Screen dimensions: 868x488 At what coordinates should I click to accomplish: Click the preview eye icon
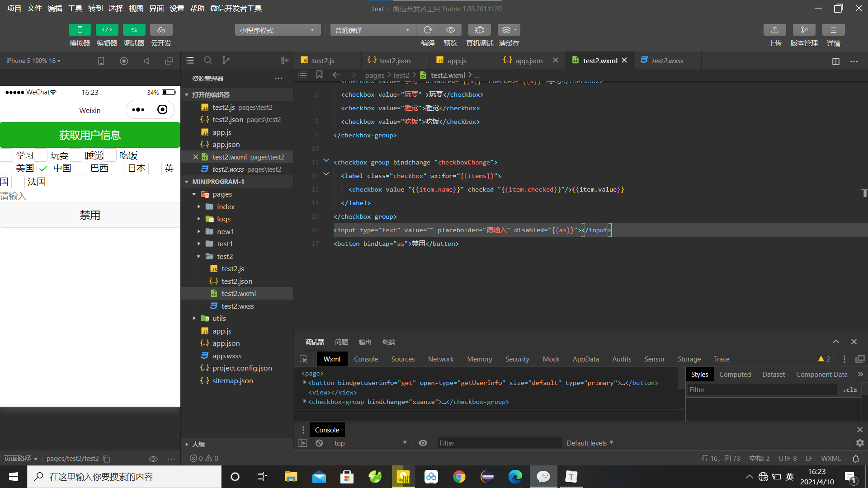coord(450,30)
